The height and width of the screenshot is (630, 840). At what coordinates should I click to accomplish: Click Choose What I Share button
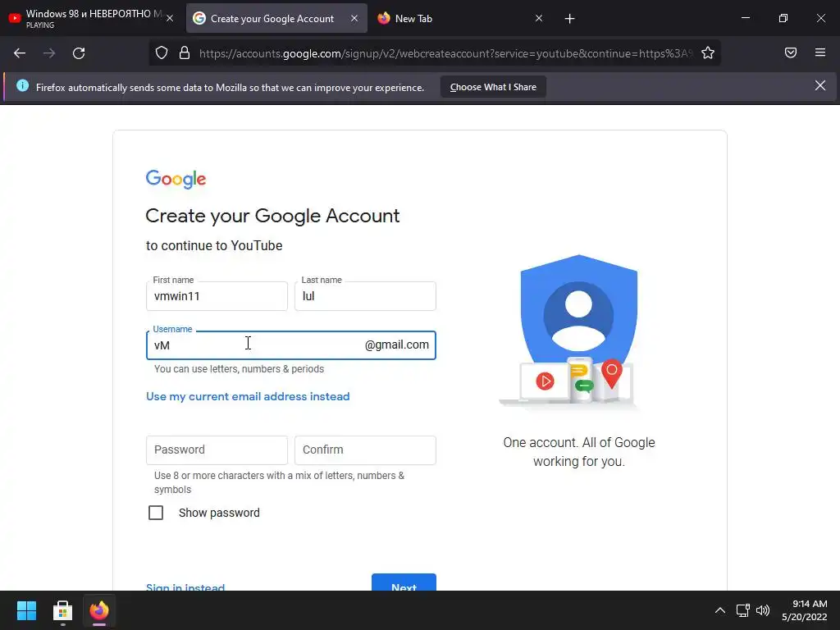(493, 87)
